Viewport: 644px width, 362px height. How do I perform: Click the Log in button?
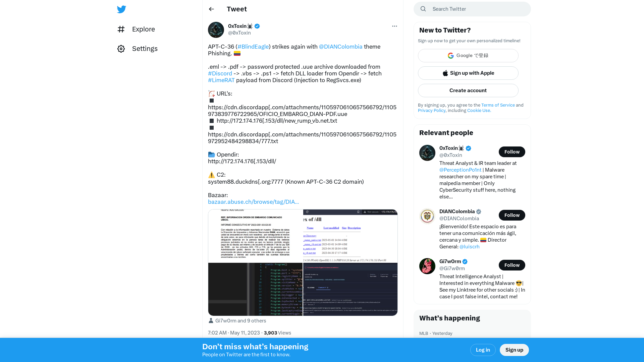pyautogui.click(x=483, y=350)
